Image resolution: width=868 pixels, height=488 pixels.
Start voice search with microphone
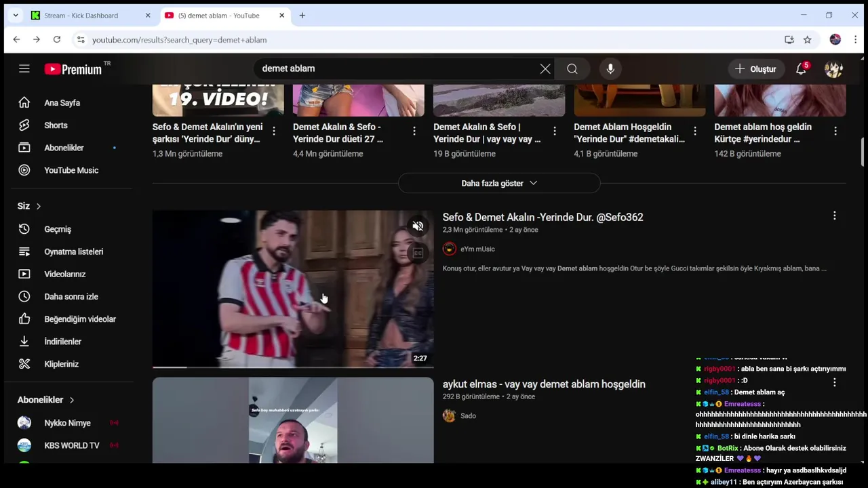point(610,68)
